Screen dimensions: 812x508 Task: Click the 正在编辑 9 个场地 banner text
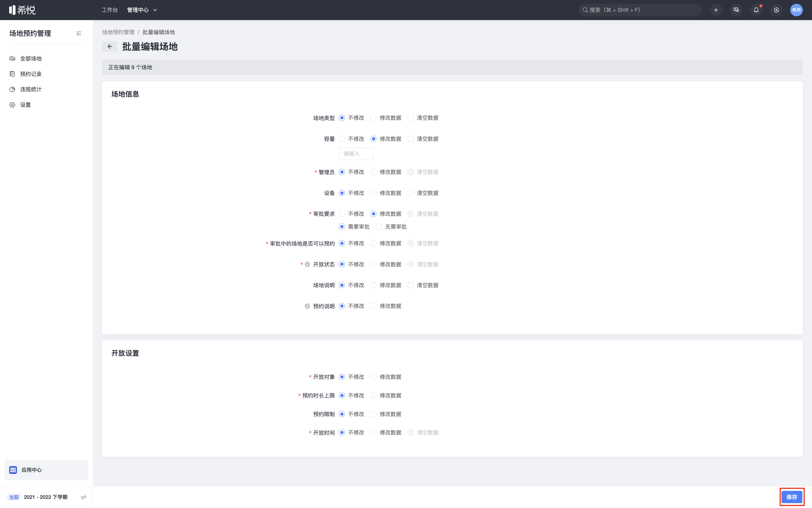pyautogui.click(x=130, y=67)
